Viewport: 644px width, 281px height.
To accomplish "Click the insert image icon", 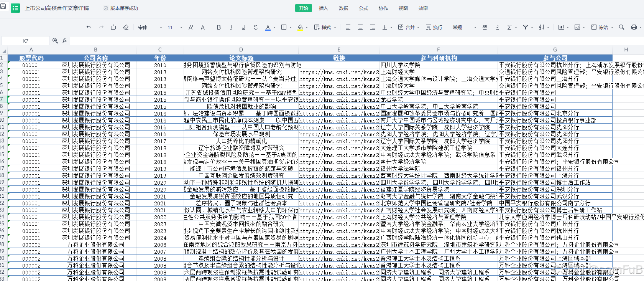I will [577, 27].
